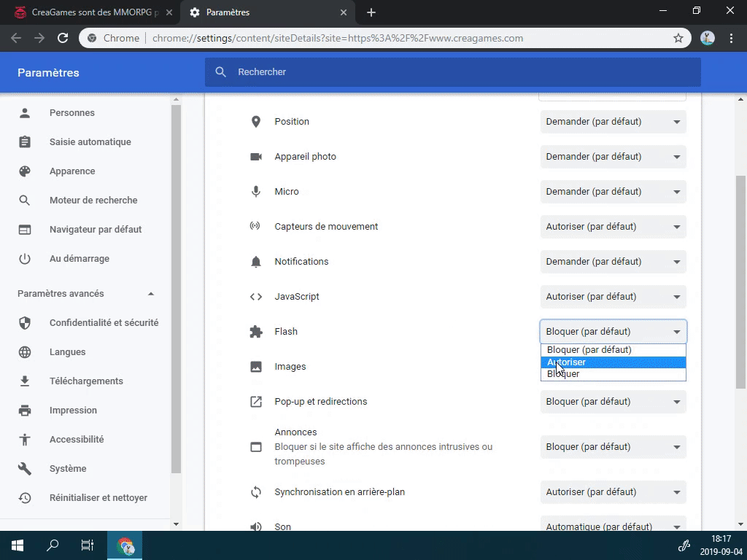Screen dimensions: 747x560
Task: Open the Position permission dropdown
Action: [613, 122]
